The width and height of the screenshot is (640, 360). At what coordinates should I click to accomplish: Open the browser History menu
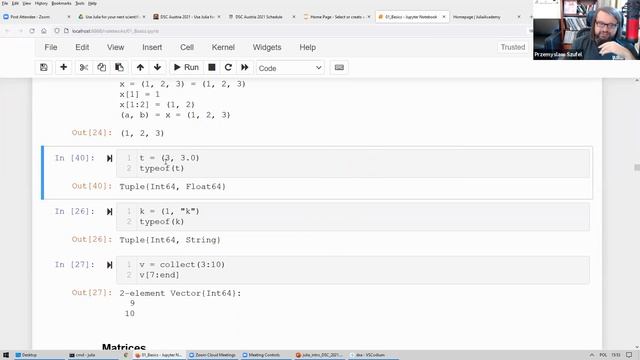41,3
